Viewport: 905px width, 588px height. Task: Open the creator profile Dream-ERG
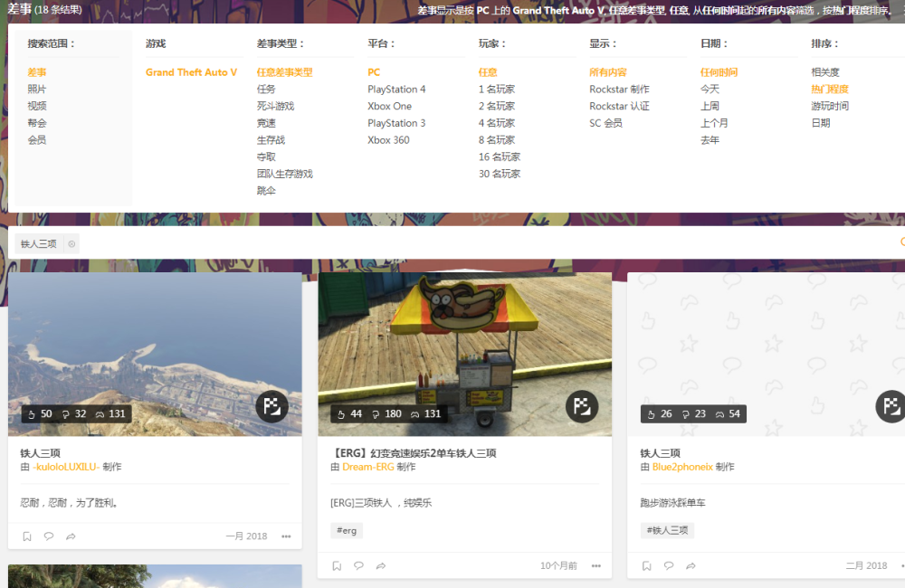tap(368, 467)
